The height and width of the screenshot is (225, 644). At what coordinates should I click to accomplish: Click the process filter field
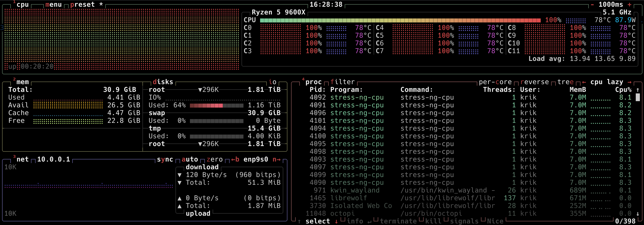click(342, 82)
